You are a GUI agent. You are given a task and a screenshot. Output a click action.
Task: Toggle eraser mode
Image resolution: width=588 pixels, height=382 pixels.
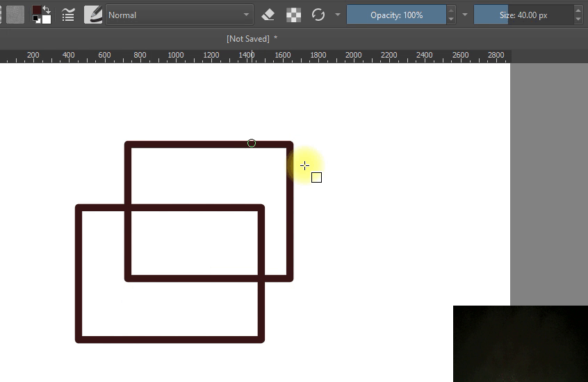268,15
